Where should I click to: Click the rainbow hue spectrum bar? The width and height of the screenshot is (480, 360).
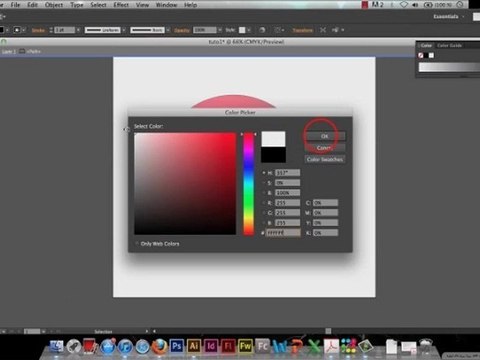pyautogui.click(x=248, y=184)
